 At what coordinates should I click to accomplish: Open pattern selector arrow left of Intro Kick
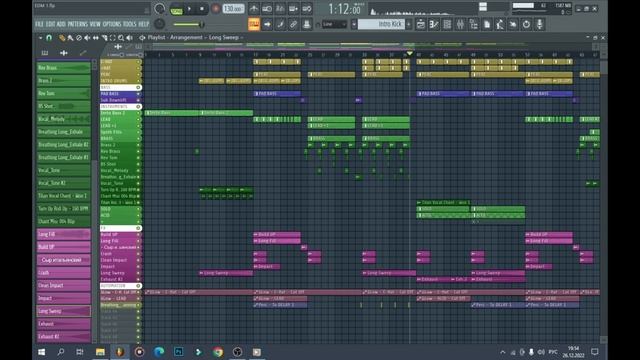pyautogui.click(x=354, y=24)
